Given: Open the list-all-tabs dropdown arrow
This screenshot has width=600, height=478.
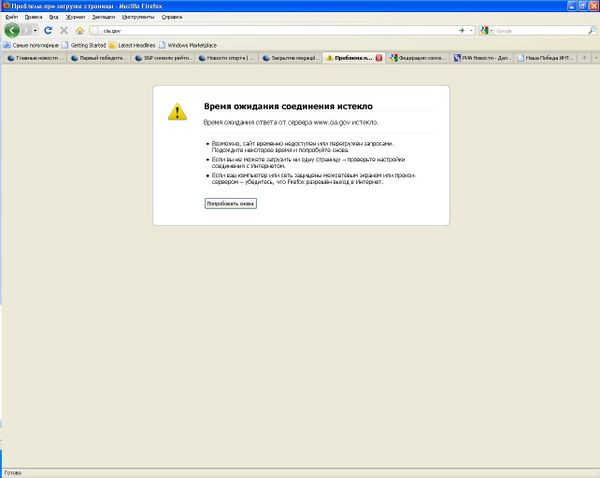Looking at the screenshot, I should (596, 58).
